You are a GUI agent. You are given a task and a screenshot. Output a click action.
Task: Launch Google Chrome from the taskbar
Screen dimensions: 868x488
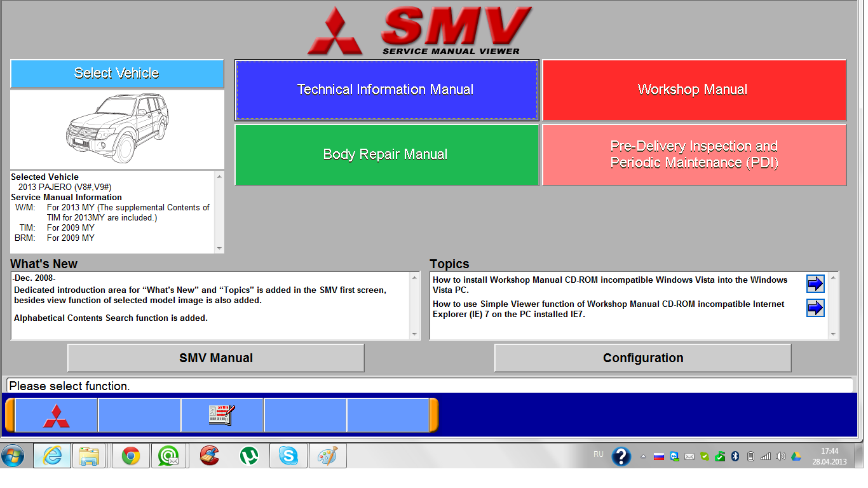[x=131, y=456]
